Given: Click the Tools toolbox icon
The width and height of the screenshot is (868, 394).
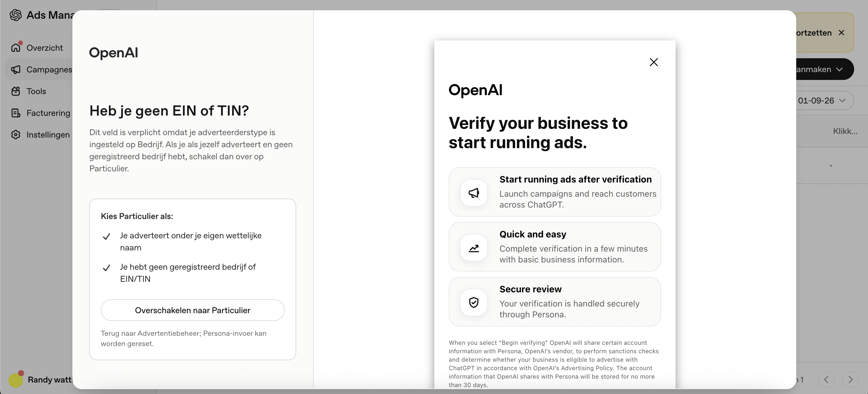Looking at the screenshot, I should tap(16, 91).
